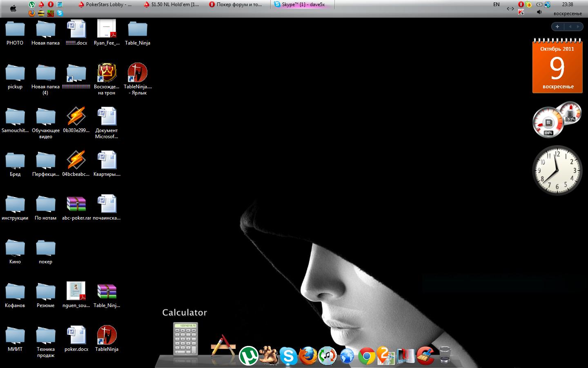Click the Kaspersky tray icon
This screenshot has height=368, width=588.
click(521, 12)
